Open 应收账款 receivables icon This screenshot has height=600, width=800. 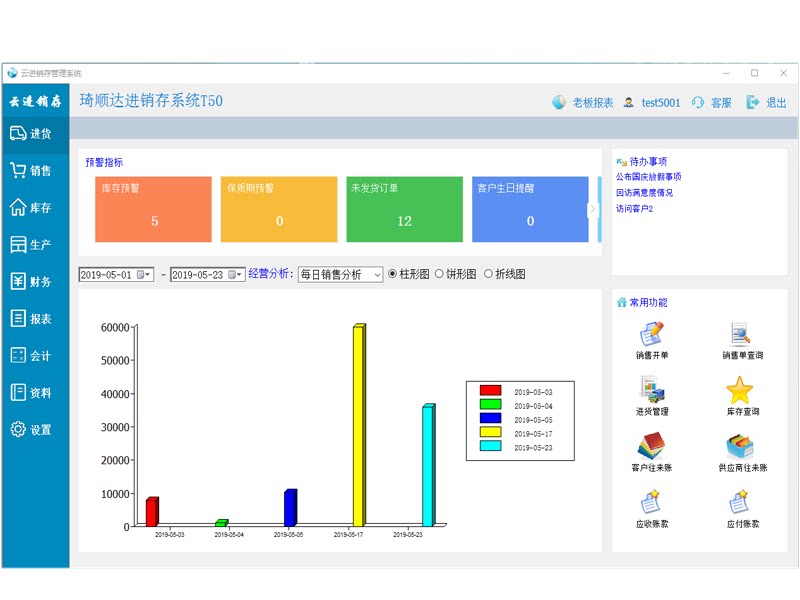[651, 502]
